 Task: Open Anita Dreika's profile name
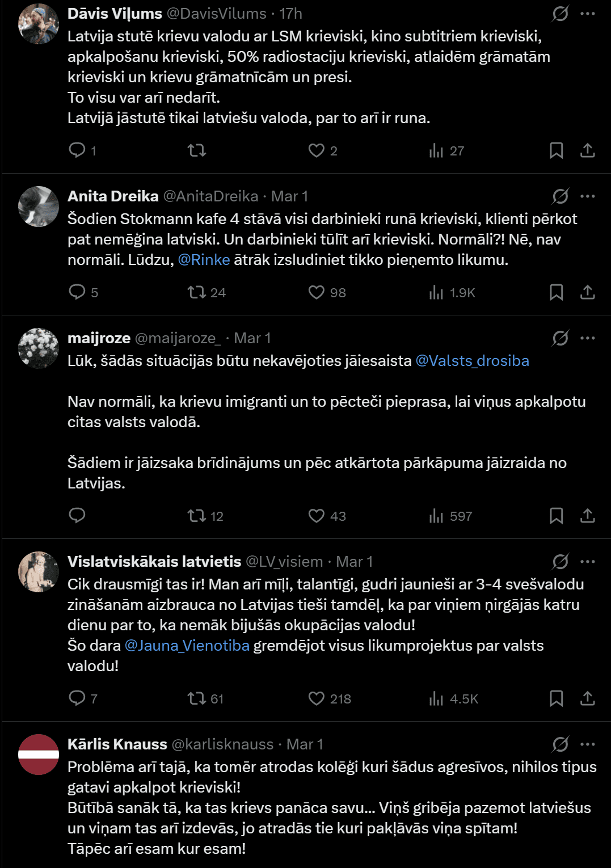[x=113, y=196]
